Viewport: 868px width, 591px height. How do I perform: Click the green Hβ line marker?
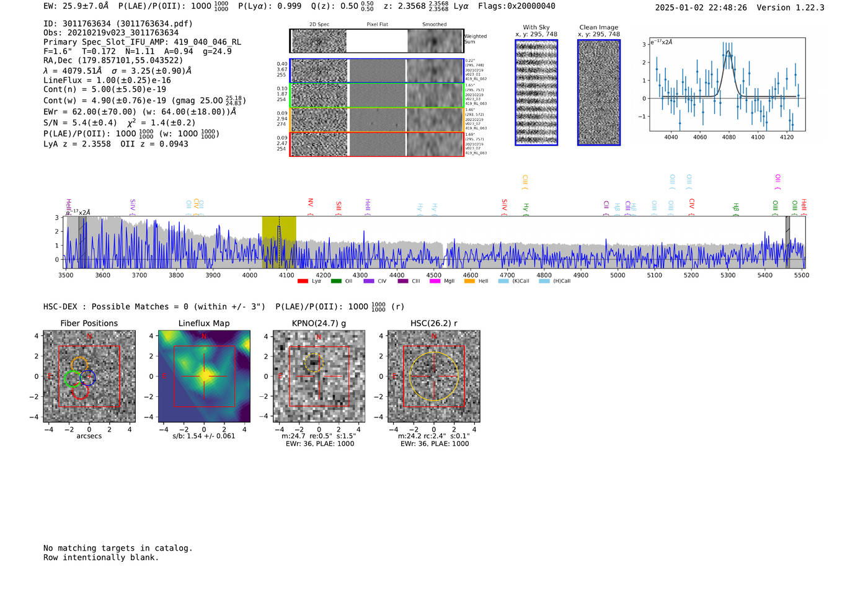(736, 209)
